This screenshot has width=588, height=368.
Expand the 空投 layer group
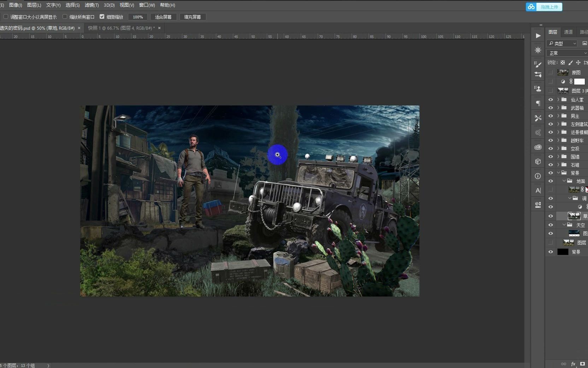(558, 149)
